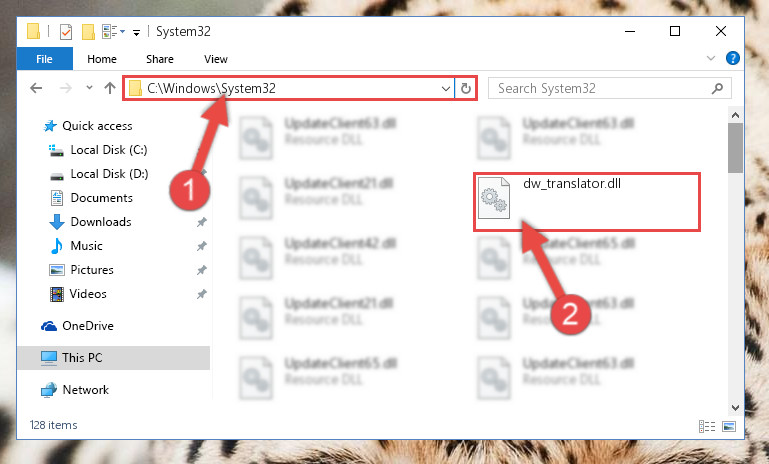Open Local Disk (D:) in sidebar
This screenshot has width=769, height=464.
[109, 174]
